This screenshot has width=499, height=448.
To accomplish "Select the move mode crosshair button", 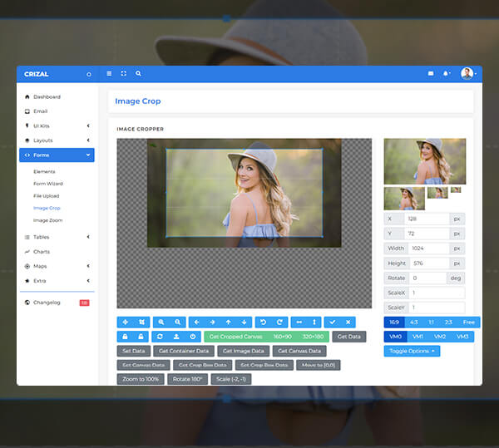I will click(x=126, y=322).
